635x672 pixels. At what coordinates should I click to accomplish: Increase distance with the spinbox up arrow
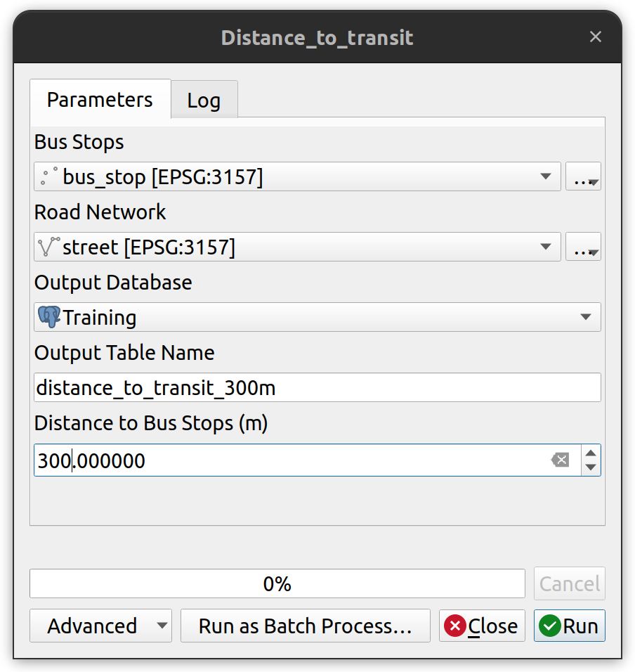pos(591,453)
